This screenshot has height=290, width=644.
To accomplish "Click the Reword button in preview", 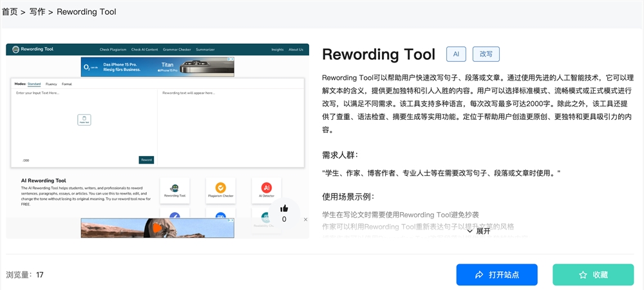I will click(146, 160).
